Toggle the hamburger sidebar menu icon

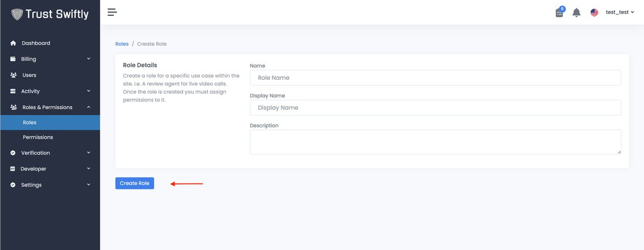(x=112, y=12)
